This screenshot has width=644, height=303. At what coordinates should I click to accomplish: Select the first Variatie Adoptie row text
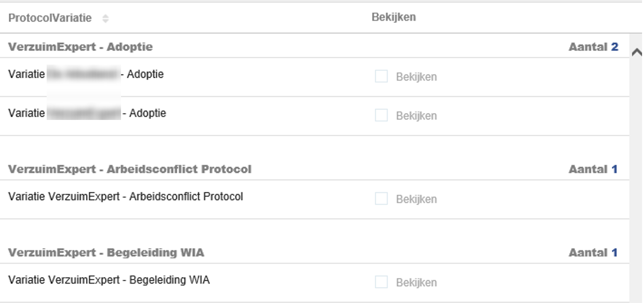click(86, 74)
